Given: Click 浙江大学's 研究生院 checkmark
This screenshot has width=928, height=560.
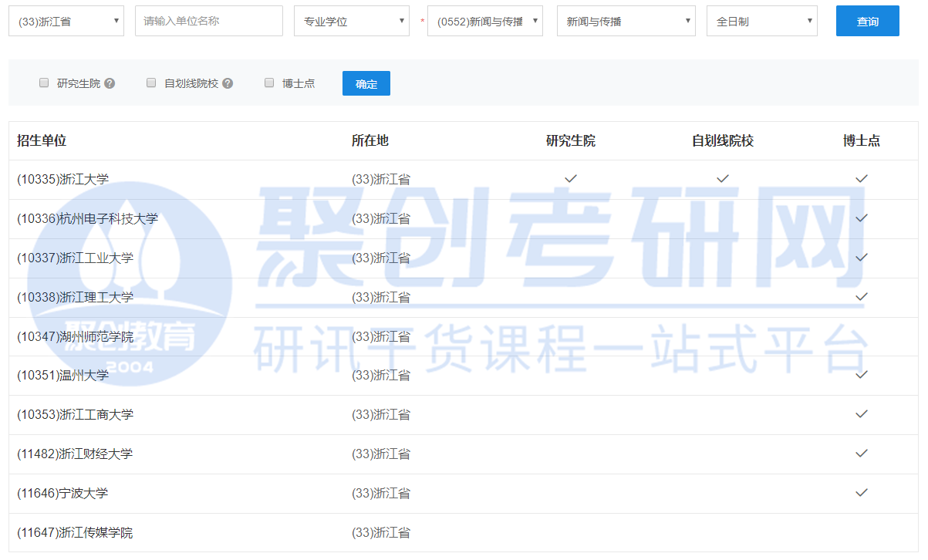Looking at the screenshot, I should pyautogui.click(x=571, y=178).
